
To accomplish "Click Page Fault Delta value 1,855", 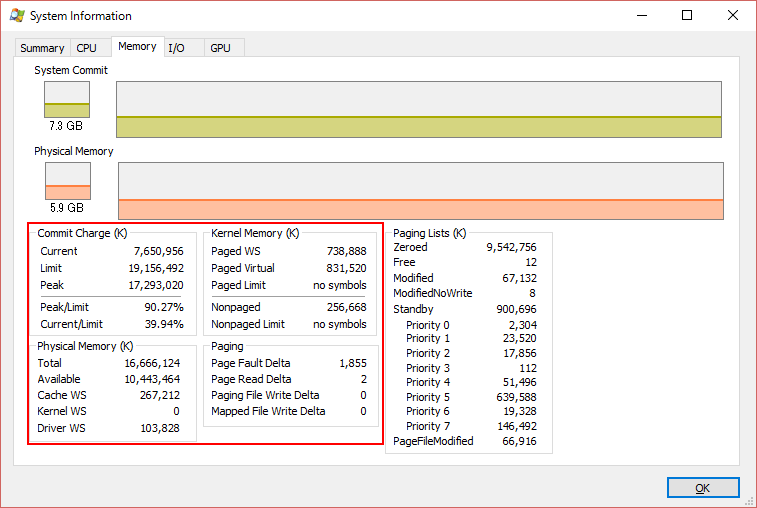I will click(353, 363).
